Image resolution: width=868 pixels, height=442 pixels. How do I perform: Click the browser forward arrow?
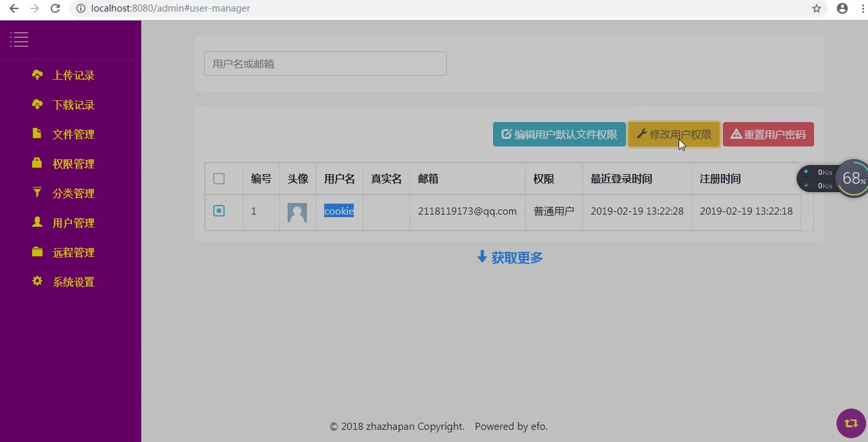(x=35, y=8)
